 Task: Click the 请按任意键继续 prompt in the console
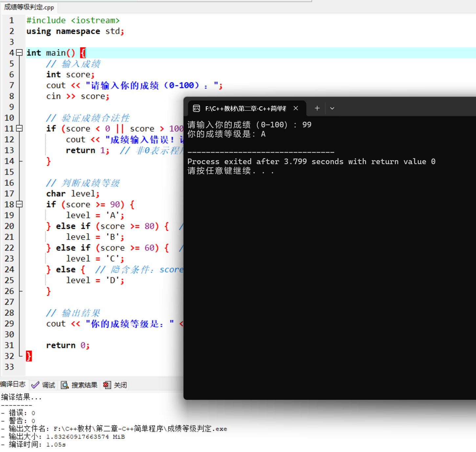(x=230, y=171)
